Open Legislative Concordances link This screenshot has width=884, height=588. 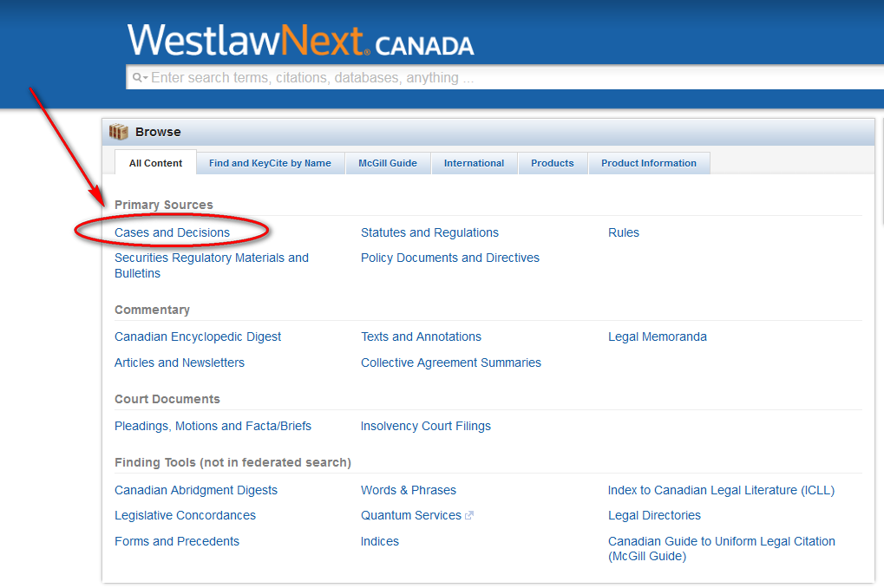click(185, 515)
